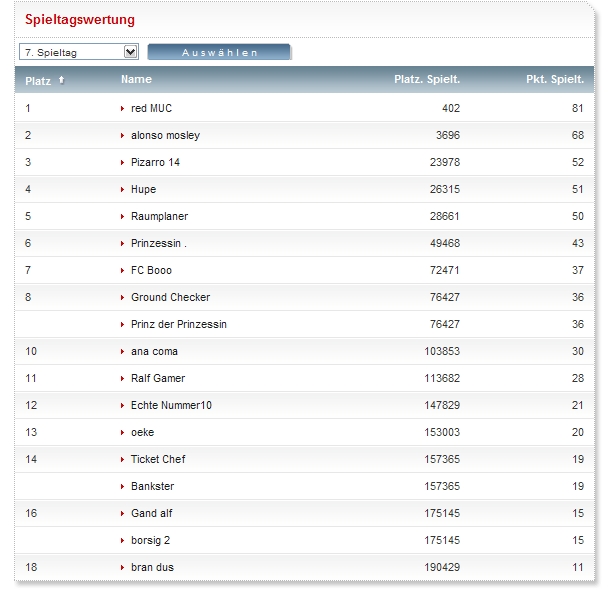Click the Echte Nummer10 player name
The height and width of the screenshot is (590, 608).
coord(171,405)
